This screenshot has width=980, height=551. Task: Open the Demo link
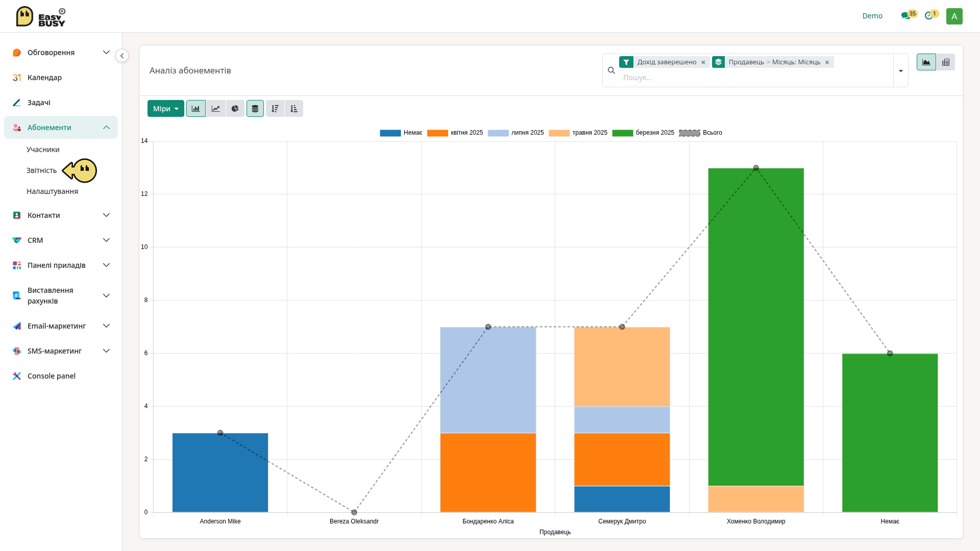(872, 16)
